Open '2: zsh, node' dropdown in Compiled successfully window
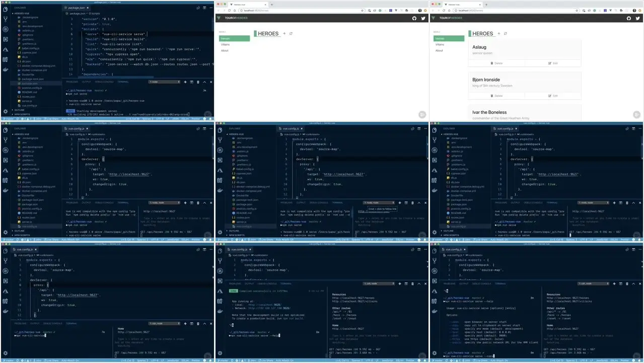Image resolution: width=644 pixels, height=363 pixels. tap(379, 283)
